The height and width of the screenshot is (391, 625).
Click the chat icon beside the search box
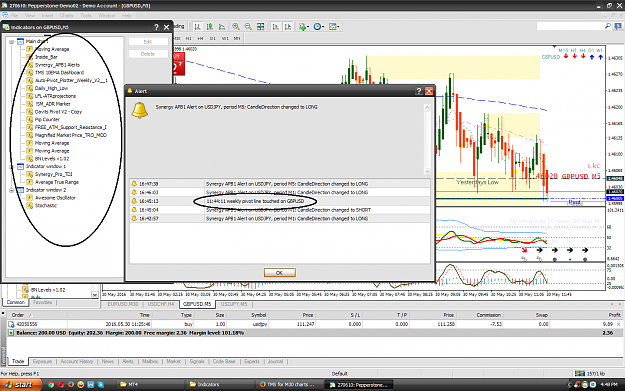(617, 26)
